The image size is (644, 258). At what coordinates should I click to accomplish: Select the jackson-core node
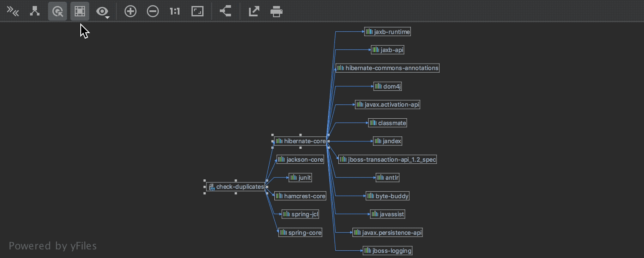coord(300,160)
